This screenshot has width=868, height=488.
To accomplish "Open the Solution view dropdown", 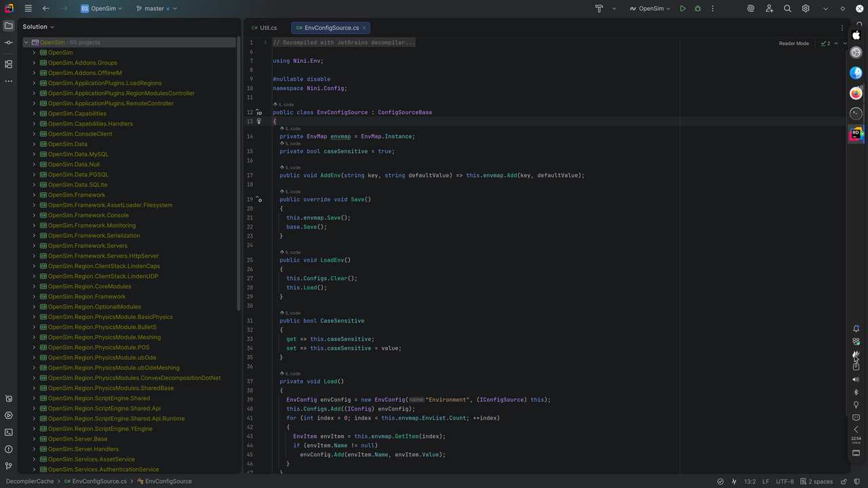I will point(38,26).
